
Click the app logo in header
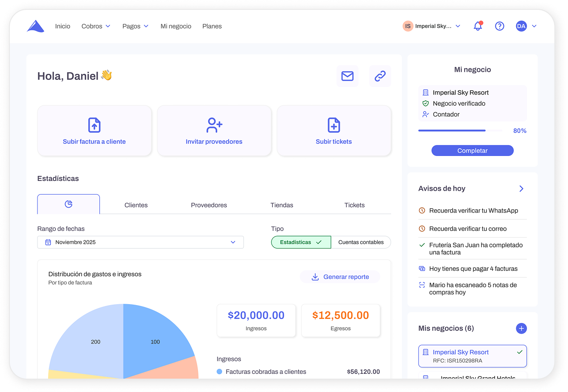tap(36, 26)
